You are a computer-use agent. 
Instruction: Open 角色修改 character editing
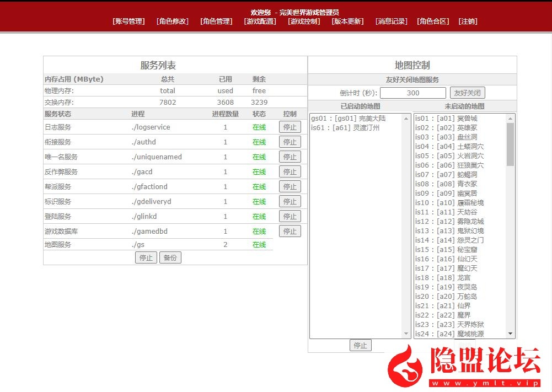pyautogui.click(x=172, y=22)
